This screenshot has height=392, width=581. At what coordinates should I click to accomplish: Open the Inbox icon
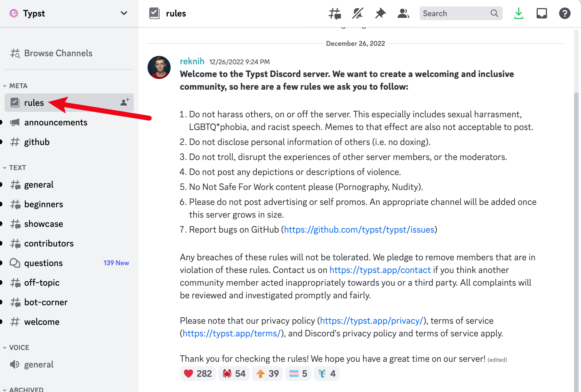(x=542, y=13)
